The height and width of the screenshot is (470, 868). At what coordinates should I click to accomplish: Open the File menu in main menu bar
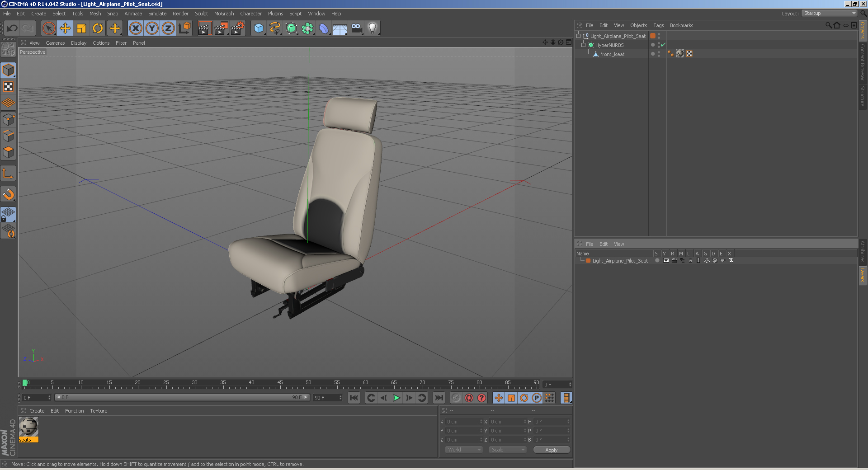[x=7, y=14]
